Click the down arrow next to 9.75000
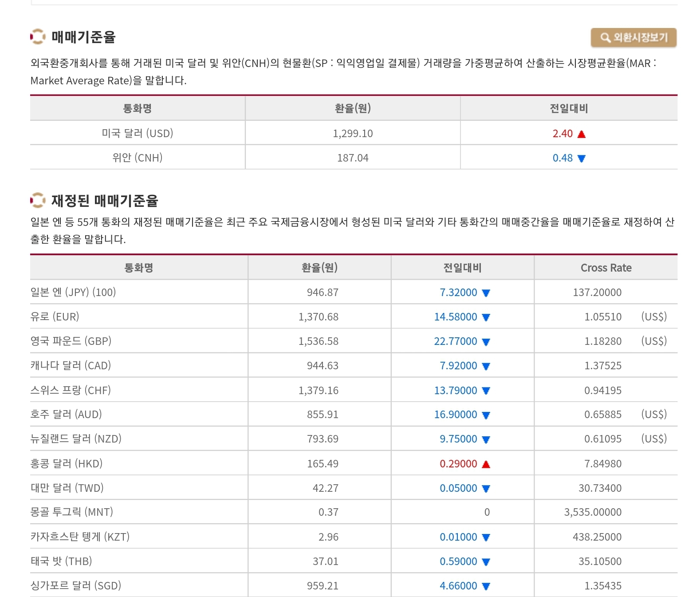This screenshot has height=597, width=700. point(486,439)
